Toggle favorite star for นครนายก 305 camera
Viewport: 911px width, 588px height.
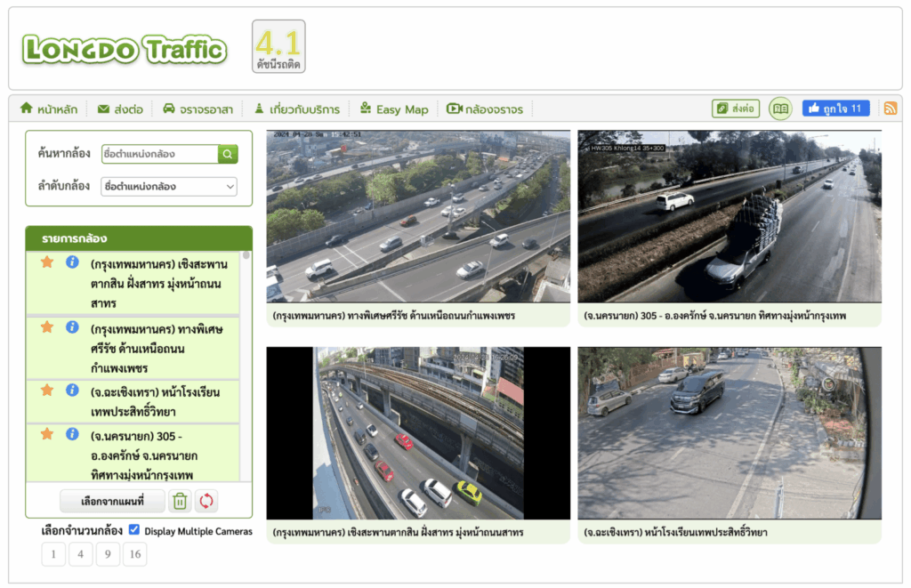pyautogui.click(x=47, y=434)
